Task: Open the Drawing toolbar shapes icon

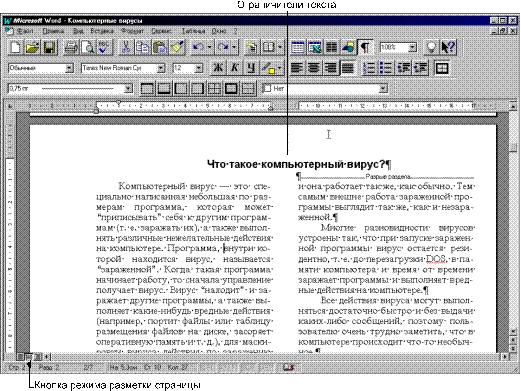Action: (348, 47)
